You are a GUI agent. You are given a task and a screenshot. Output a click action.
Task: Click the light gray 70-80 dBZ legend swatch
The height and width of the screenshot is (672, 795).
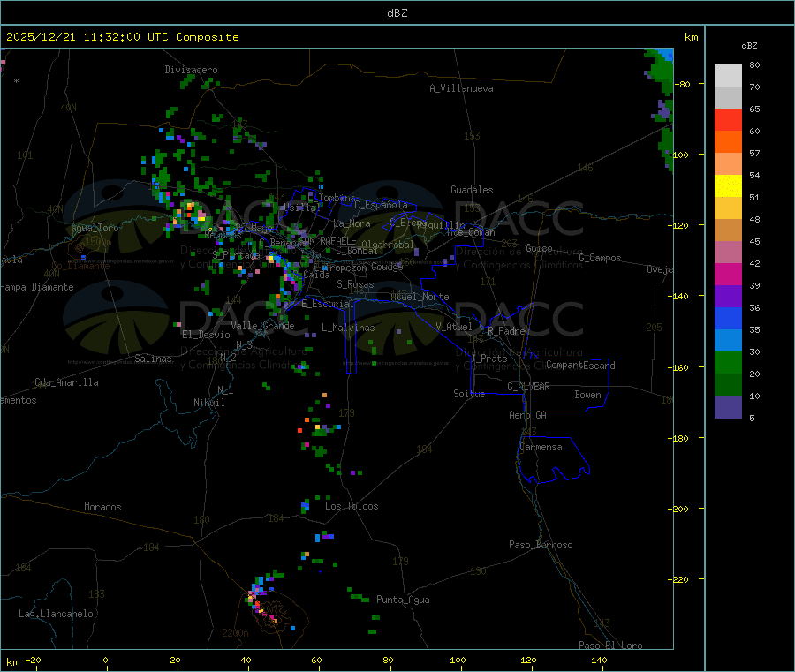click(x=728, y=76)
